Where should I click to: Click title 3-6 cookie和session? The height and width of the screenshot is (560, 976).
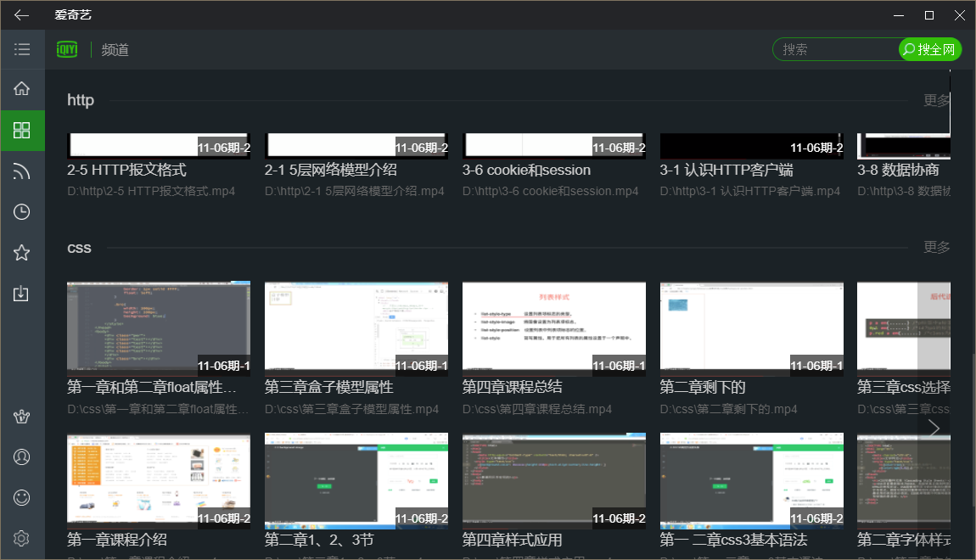click(526, 170)
